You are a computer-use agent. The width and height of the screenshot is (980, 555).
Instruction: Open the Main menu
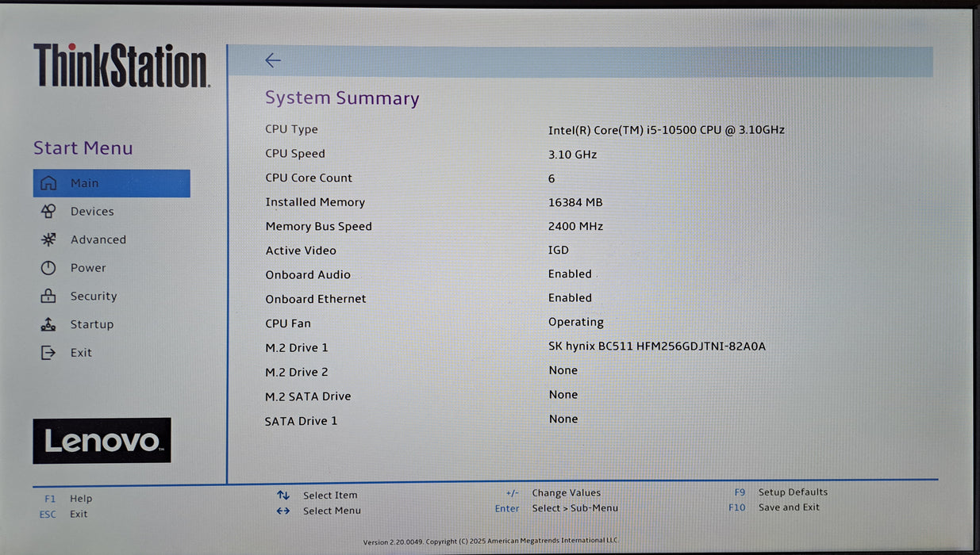pos(112,183)
